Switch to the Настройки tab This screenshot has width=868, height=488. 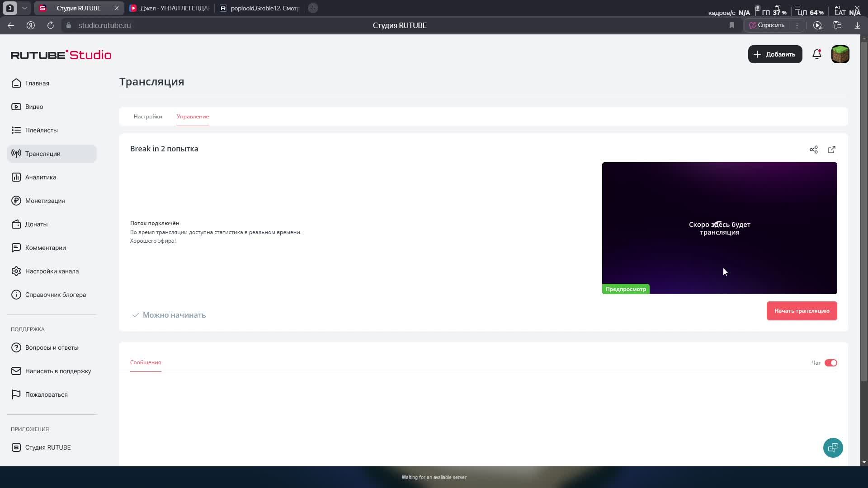pyautogui.click(x=148, y=117)
